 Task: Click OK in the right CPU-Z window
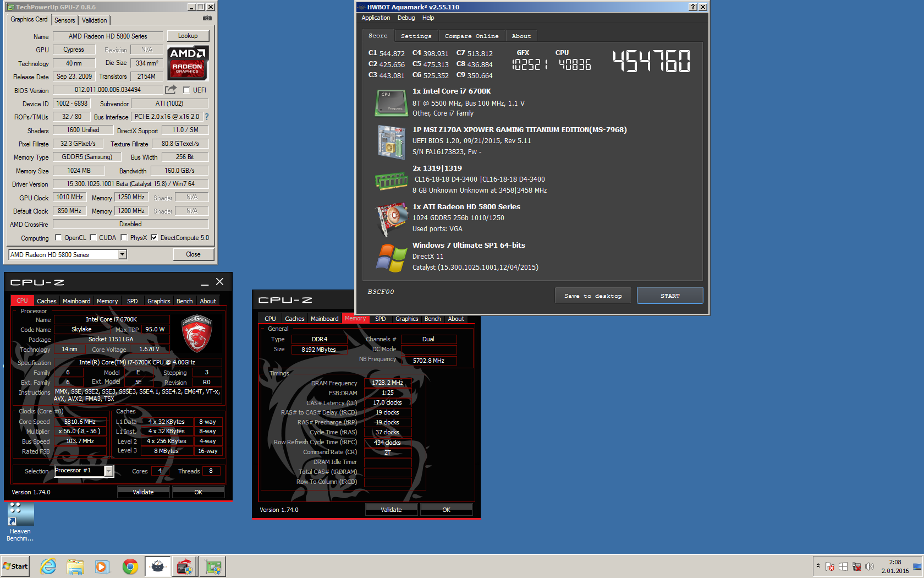[x=447, y=510]
